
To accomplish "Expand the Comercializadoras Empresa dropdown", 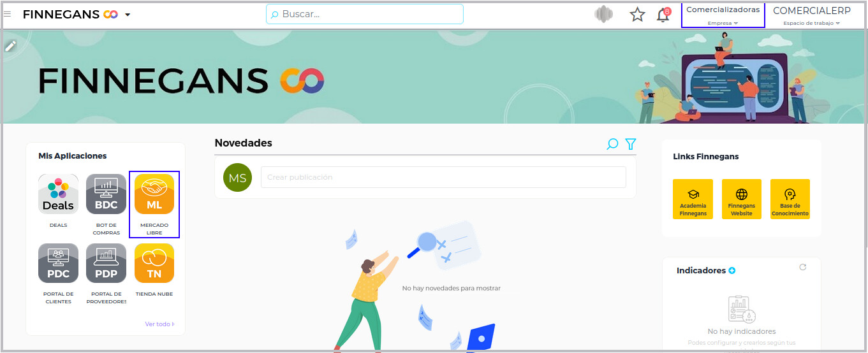I will (x=723, y=15).
